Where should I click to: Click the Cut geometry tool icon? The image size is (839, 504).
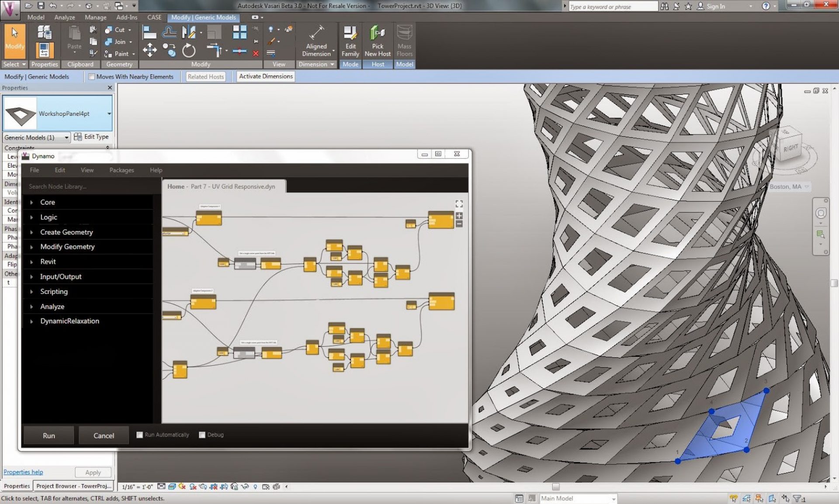(109, 30)
